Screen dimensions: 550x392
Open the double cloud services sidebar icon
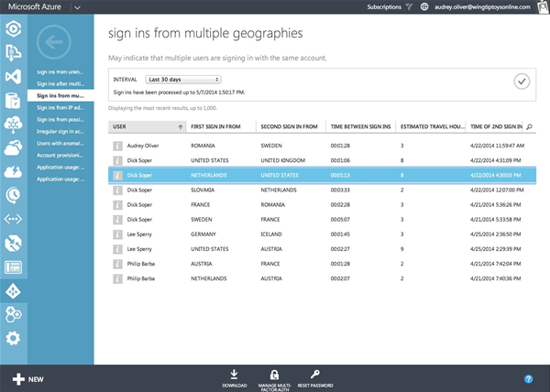[14, 147]
